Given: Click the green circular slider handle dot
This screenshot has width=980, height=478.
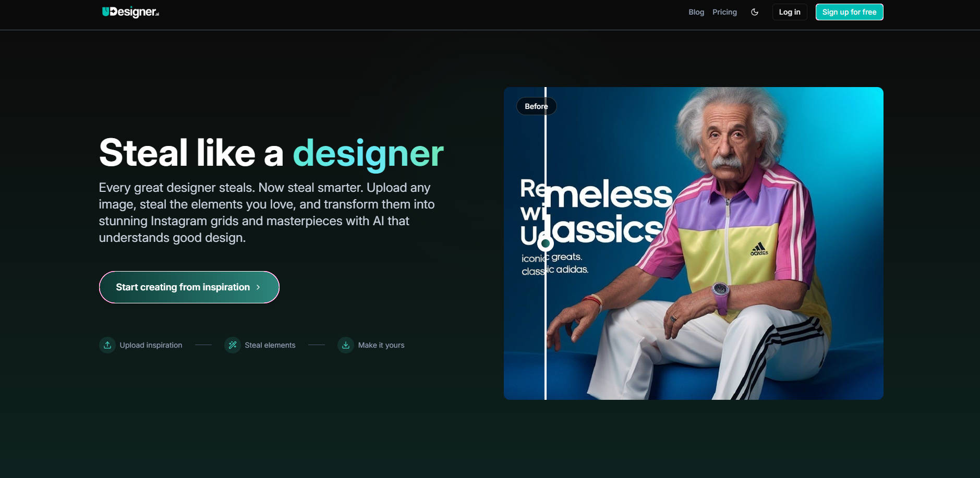Looking at the screenshot, I should click(x=546, y=243).
